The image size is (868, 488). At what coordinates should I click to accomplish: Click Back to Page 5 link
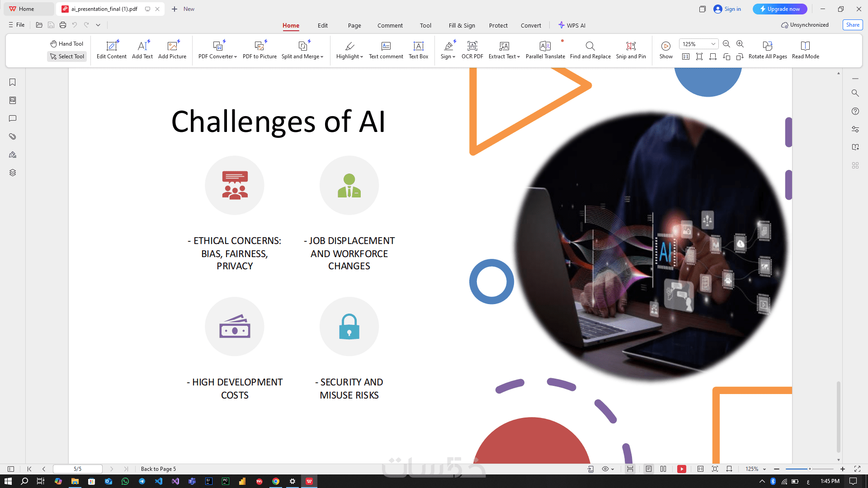click(158, 469)
